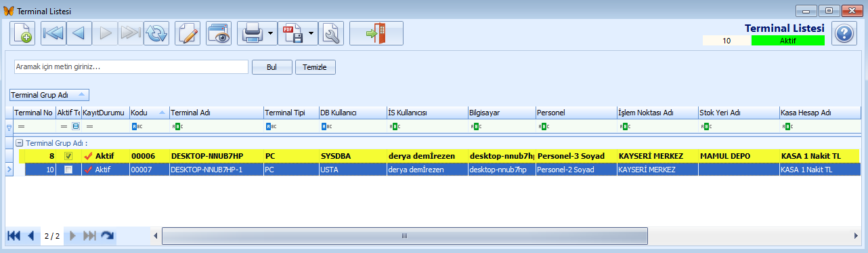This screenshot has height=253, width=868.
Task: Open the blue help question icon
Action: point(844,33)
